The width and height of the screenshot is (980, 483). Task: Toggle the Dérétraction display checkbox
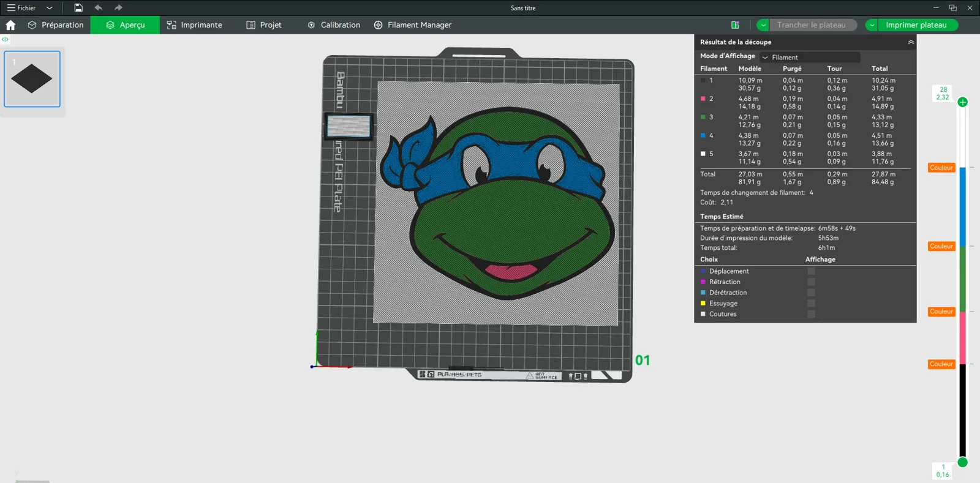811,293
